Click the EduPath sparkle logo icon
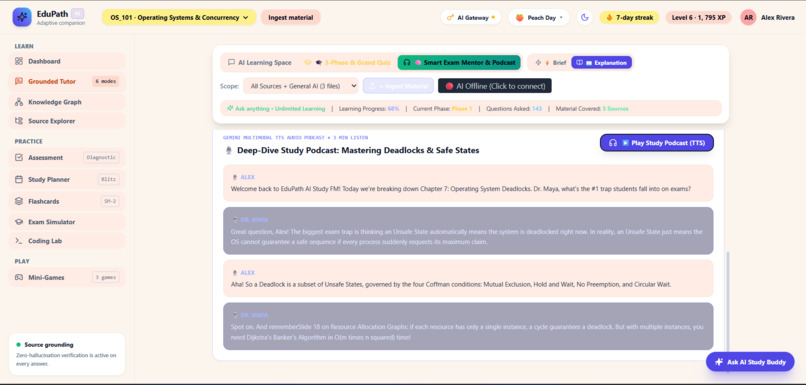The image size is (806, 385). tap(22, 17)
